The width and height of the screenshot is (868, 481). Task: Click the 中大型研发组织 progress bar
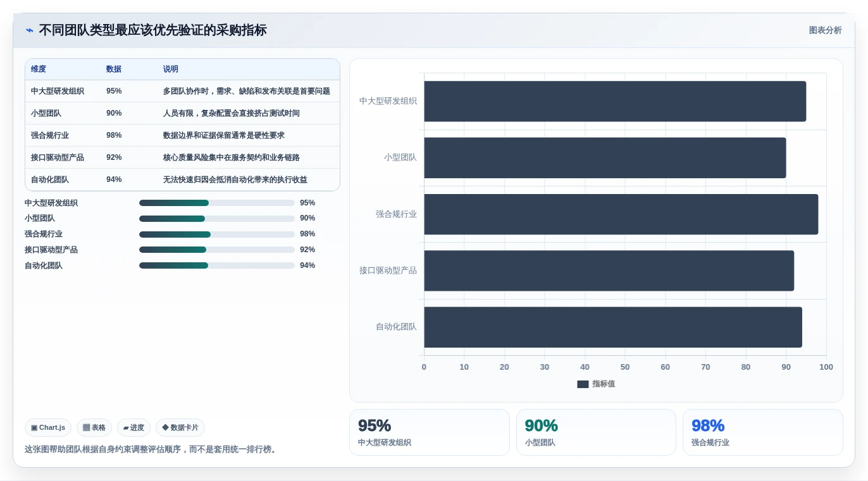point(217,203)
